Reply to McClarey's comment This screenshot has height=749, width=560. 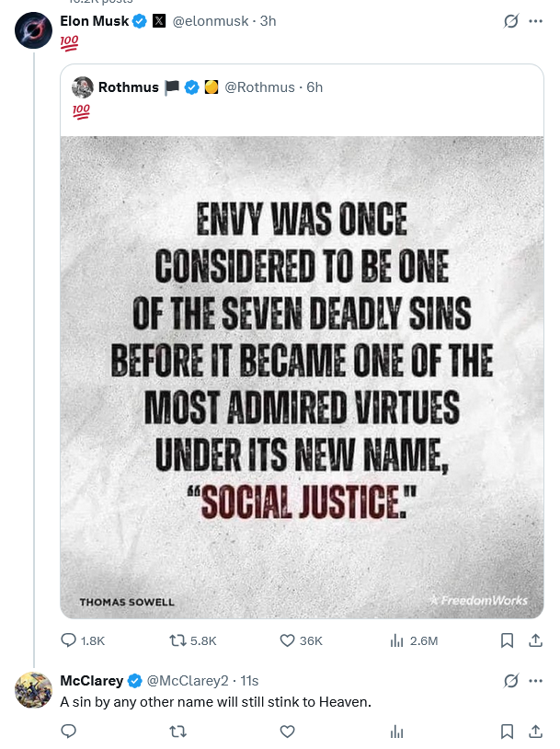[x=69, y=732]
